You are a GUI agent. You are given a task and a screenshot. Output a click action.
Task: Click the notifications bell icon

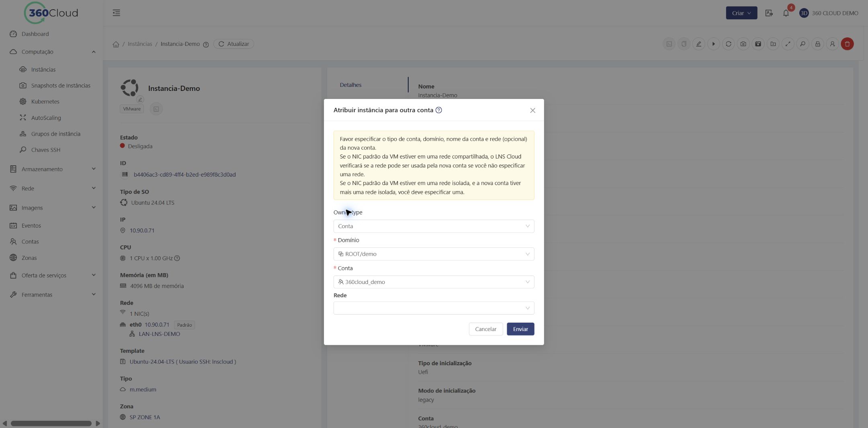tap(786, 13)
